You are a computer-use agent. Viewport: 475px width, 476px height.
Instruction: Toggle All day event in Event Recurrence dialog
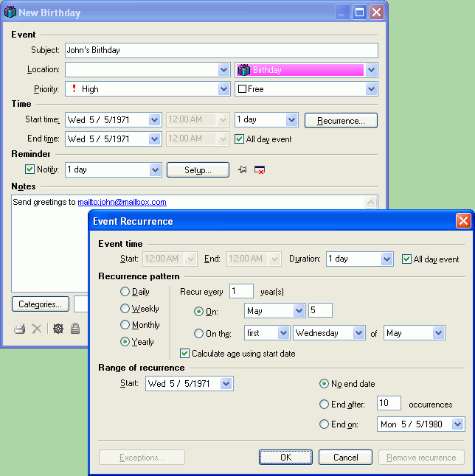406,259
